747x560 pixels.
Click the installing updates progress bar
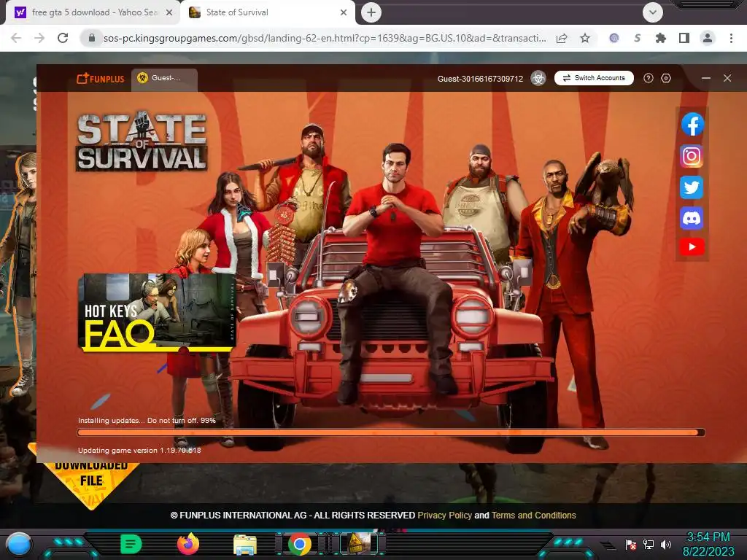click(391, 432)
